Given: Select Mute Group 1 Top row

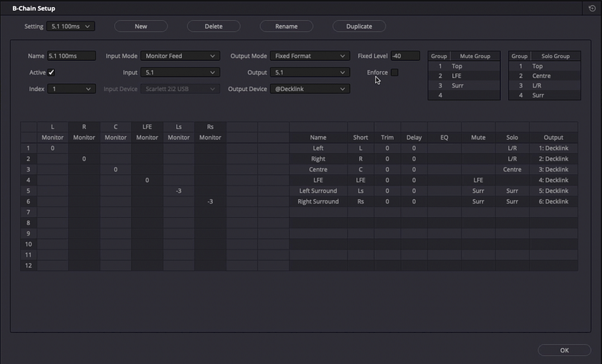Looking at the screenshot, I should (x=464, y=66).
